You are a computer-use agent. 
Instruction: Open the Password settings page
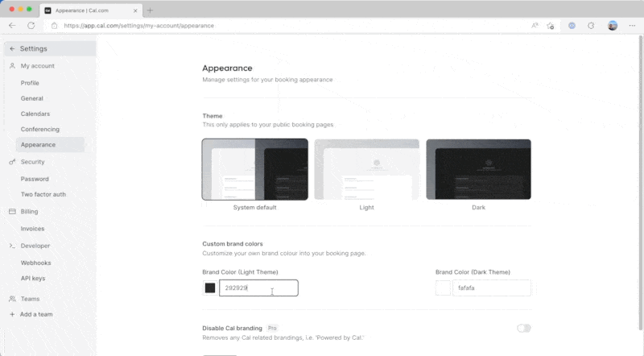pos(35,180)
